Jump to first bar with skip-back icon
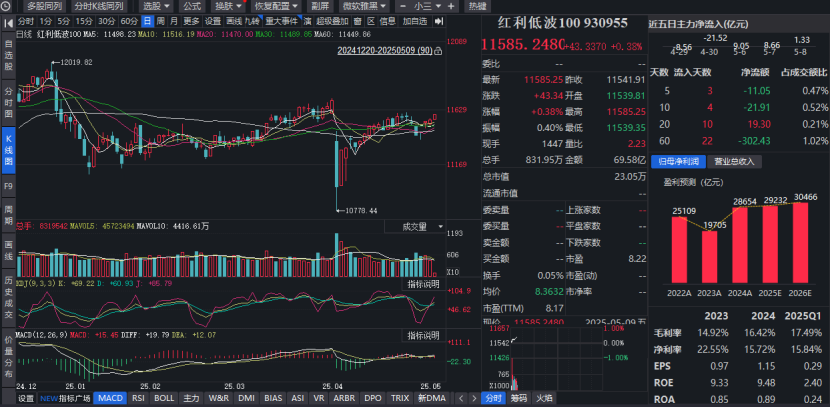The height and width of the screenshot is (407, 831). tap(9, 22)
